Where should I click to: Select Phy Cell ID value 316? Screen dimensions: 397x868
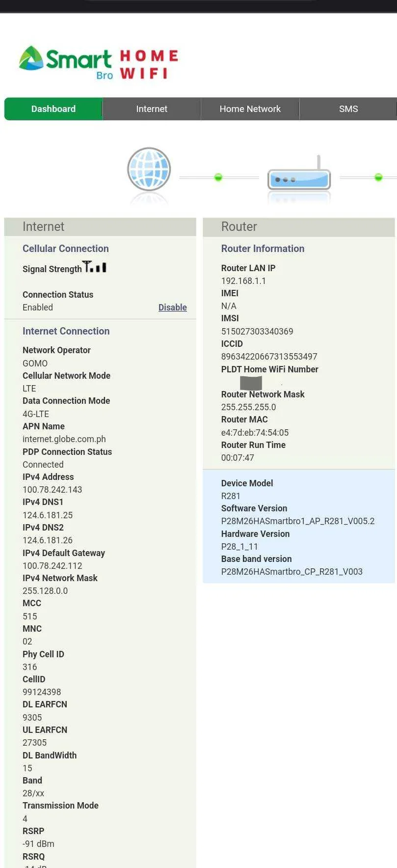pyautogui.click(x=30, y=667)
